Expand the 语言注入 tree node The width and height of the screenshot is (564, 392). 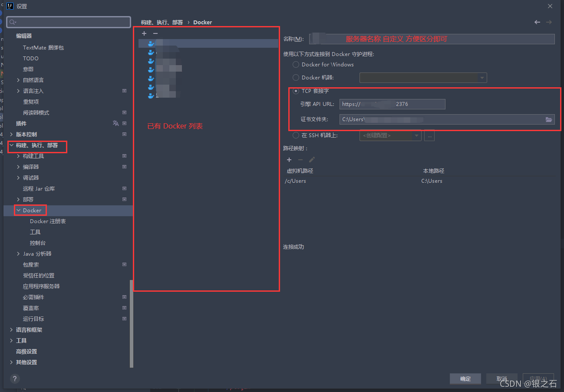click(18, 91)
